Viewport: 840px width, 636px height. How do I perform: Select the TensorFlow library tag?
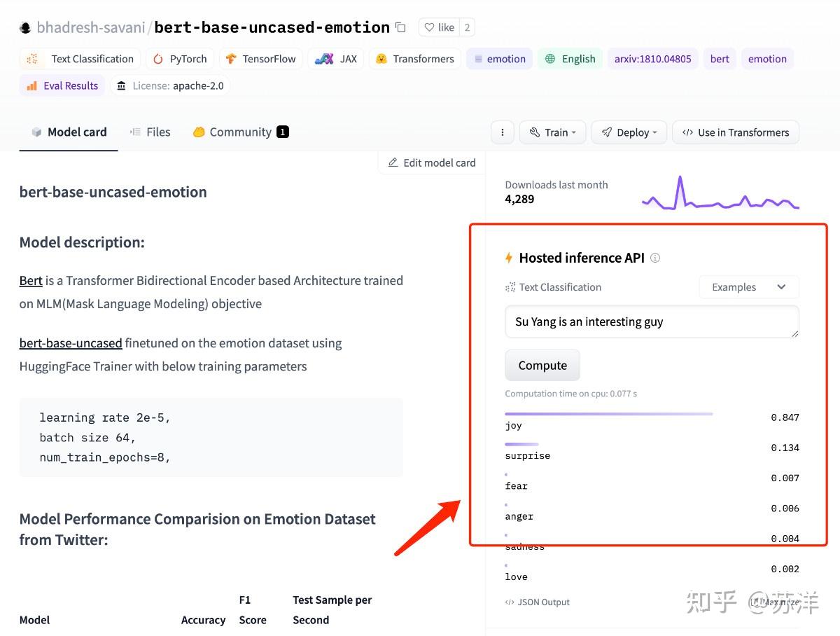(x=260, y=59)
